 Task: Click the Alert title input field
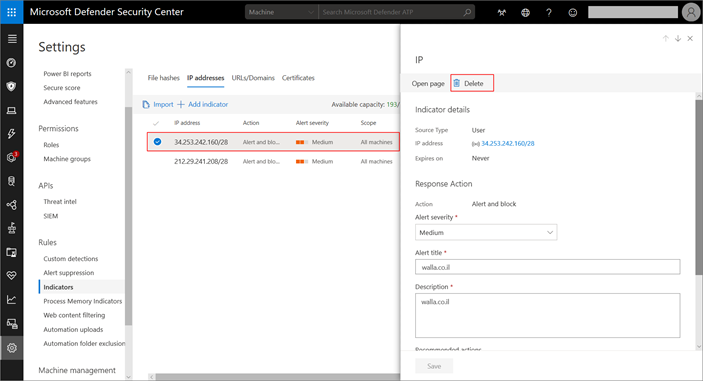(x=547, y=267)
